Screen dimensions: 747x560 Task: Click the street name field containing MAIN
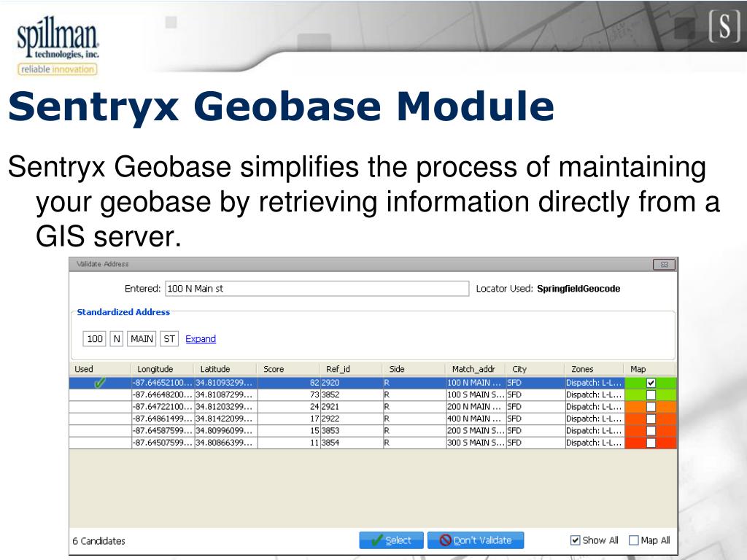(142, 338)
